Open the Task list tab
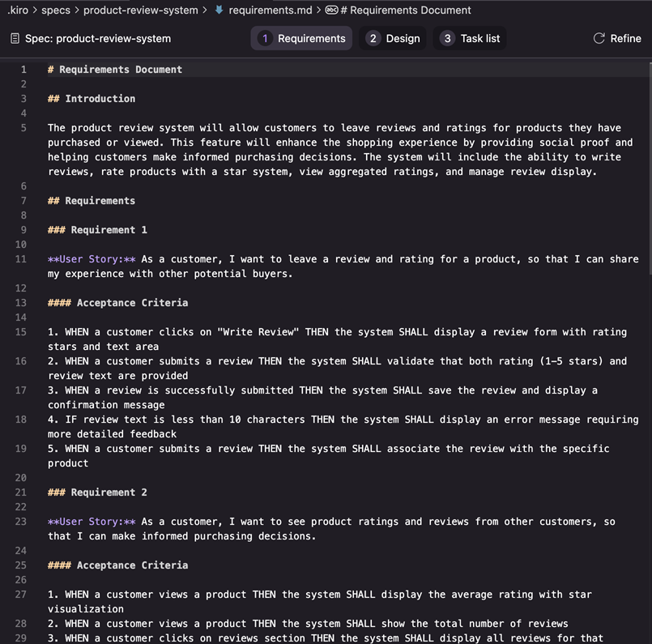The image size is (652, 644). coord(479,38)
